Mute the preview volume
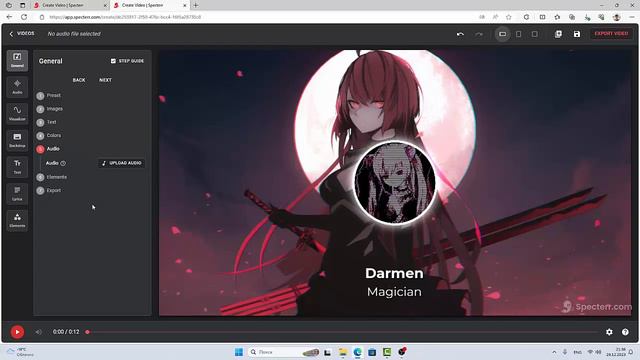The height and width of the screenshot is (360, 640). [38, 332]
